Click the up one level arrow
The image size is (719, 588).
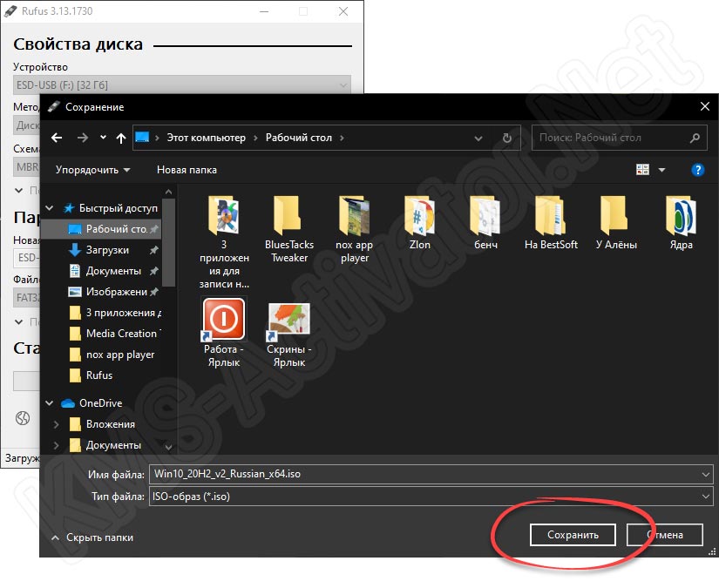coord(119,138)
